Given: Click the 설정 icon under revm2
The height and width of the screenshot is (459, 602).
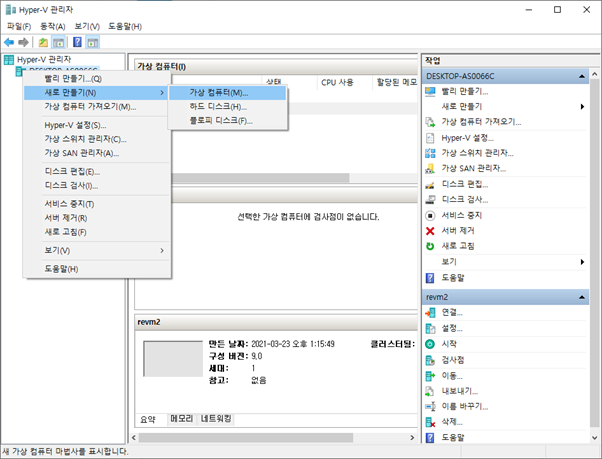Looking at the screenshot, I should (430, 329).
